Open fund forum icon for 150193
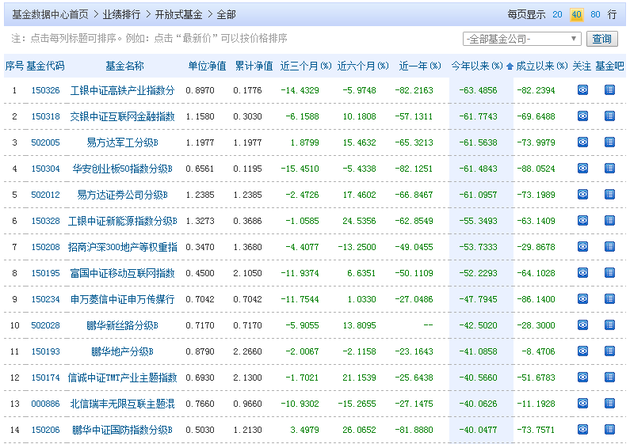Viewport: 630px width, 444px height. [610, 351]
